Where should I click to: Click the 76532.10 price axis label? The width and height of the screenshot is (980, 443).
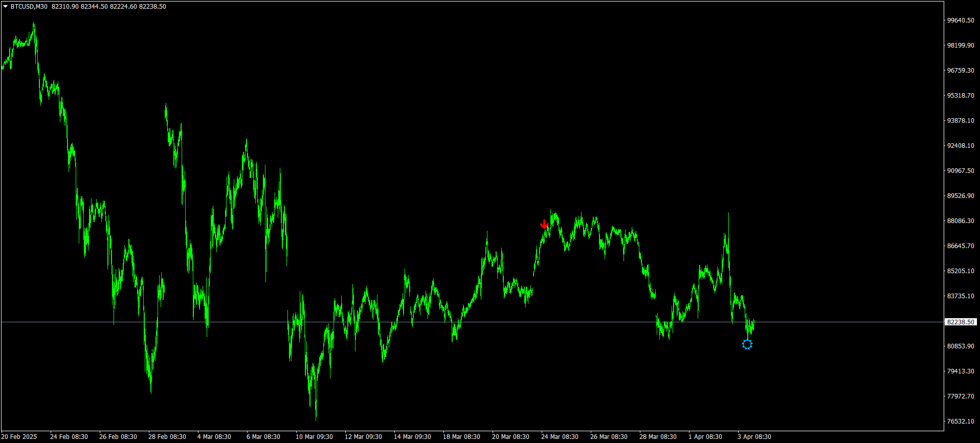click(961, 422)
